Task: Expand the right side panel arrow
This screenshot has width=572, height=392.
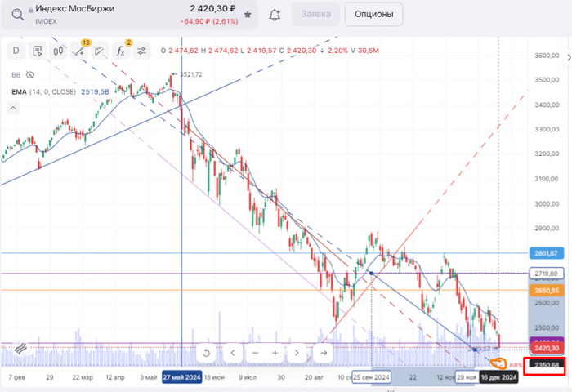Action: [x=569, y=58]
